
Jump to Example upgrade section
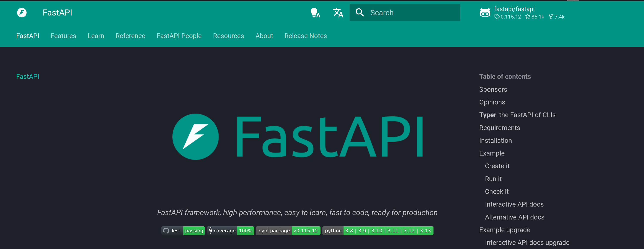[505, 230]
